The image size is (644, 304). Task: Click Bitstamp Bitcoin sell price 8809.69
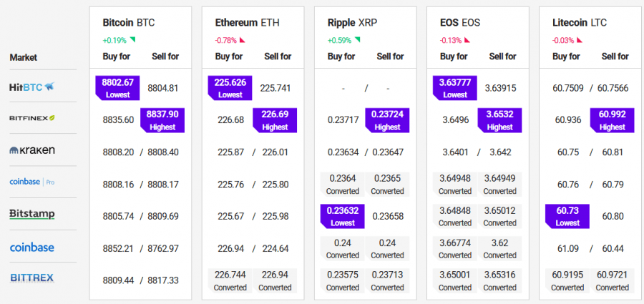pyautogui.click(x=163, y=217)
